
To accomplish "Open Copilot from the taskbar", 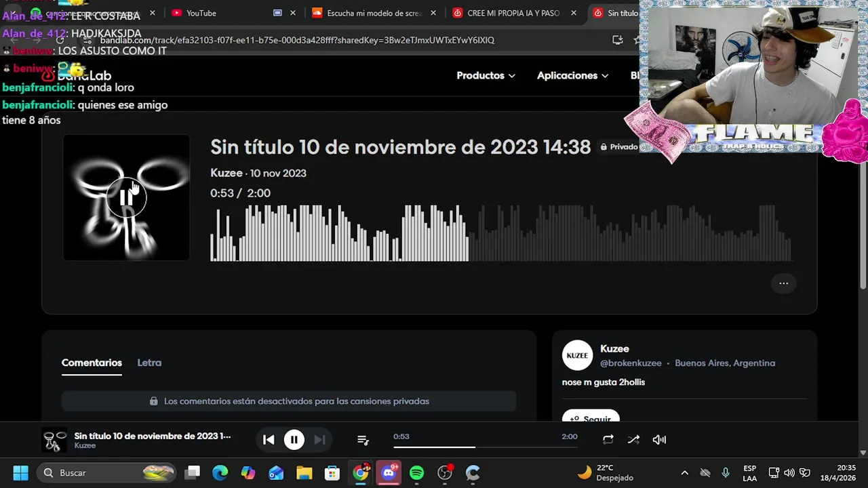I will point(248,472).
